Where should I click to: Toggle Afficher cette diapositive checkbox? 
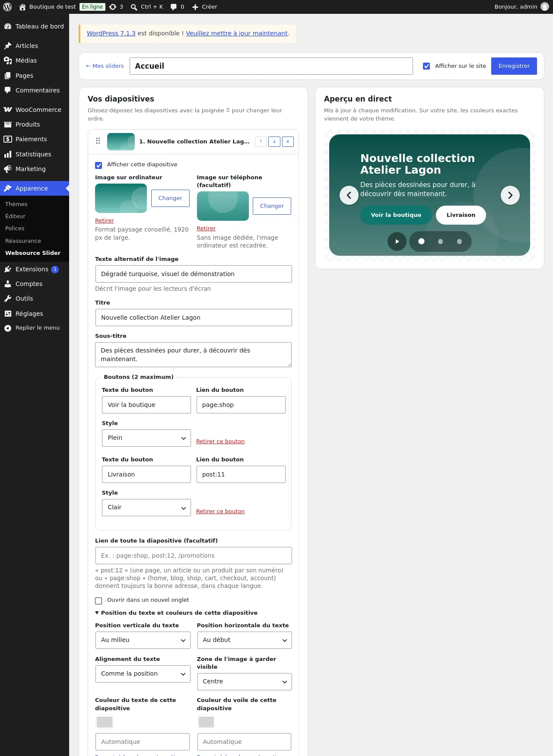click(x=99, y=165)
